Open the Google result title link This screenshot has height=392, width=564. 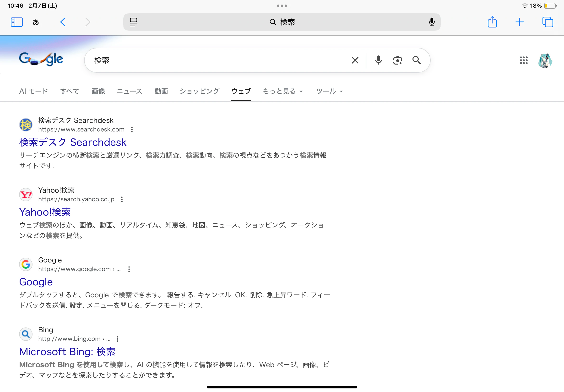pos(36,282)
